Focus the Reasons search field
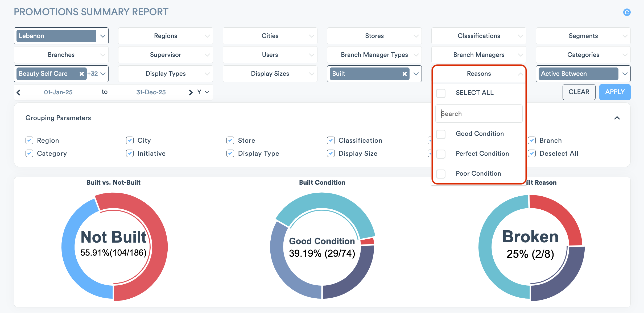The image size is (644, 313). (479, 114)
